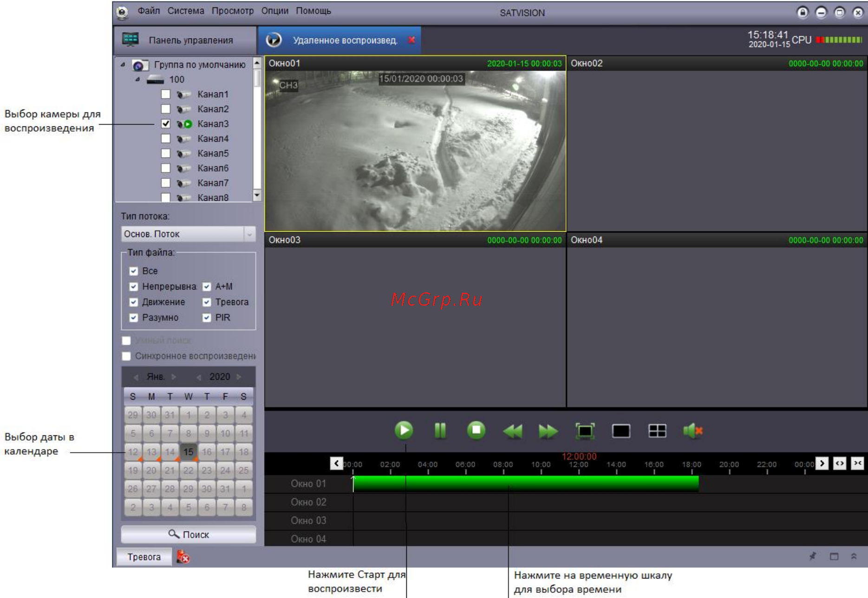Screen dimensions: 868x598
Task: Uncheck the Движение checkbox
Action: (134, 302)
